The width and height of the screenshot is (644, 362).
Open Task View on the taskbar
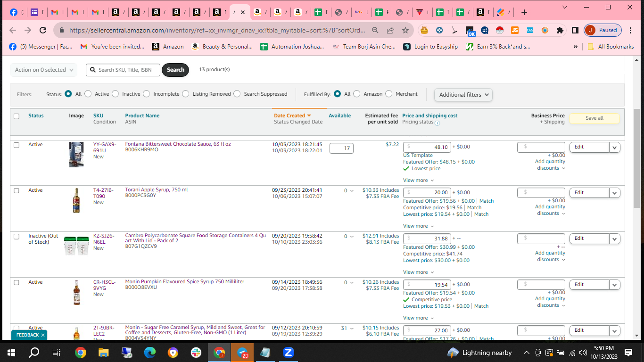point(57,353)
